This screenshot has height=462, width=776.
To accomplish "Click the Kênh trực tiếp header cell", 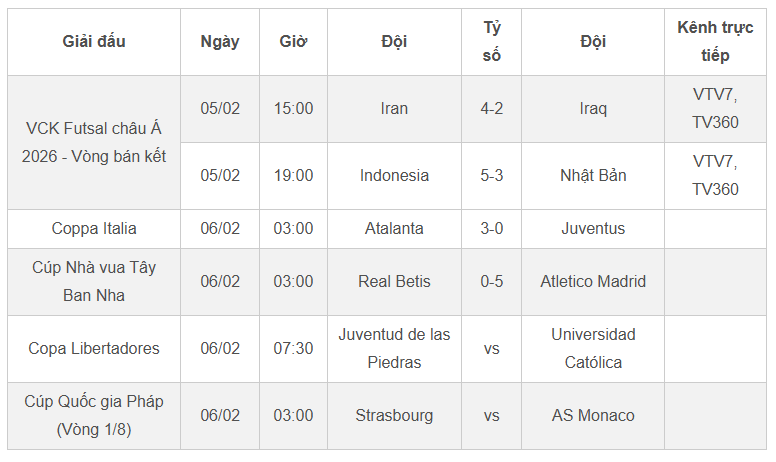I will pos(715,42).
